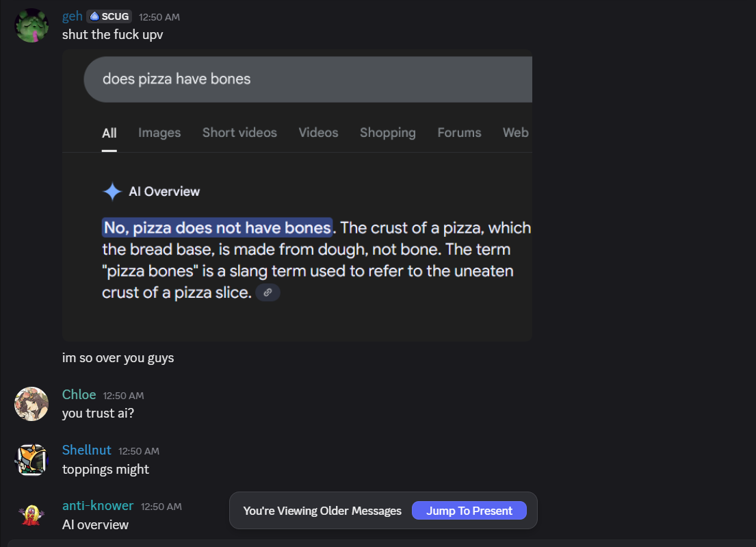This screenshot has height=547, width=756.
Task: Switch to the Short videos tab
Action: tap(239, 133)
